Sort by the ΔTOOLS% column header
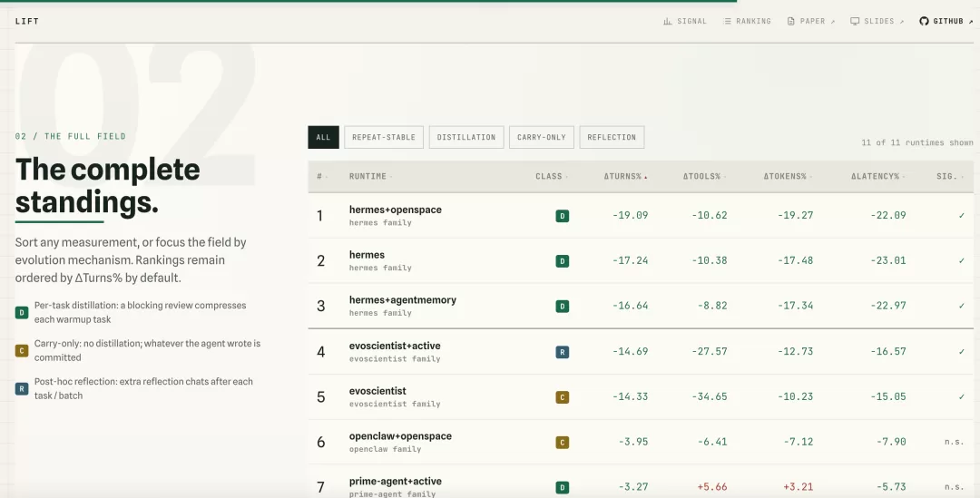Image resolution: width=980 pixels, height=498 pixels. pyautogui.click(x=705, y=177)
